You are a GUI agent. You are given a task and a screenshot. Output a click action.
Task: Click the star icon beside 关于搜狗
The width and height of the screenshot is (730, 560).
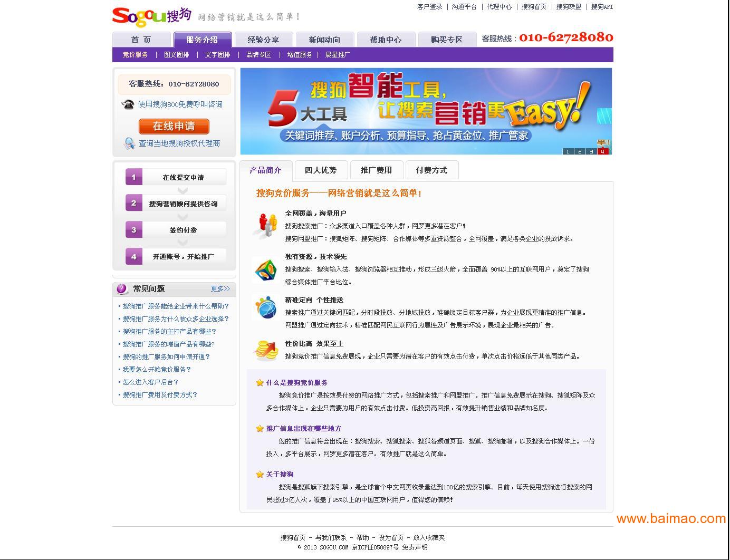[260, 475]
